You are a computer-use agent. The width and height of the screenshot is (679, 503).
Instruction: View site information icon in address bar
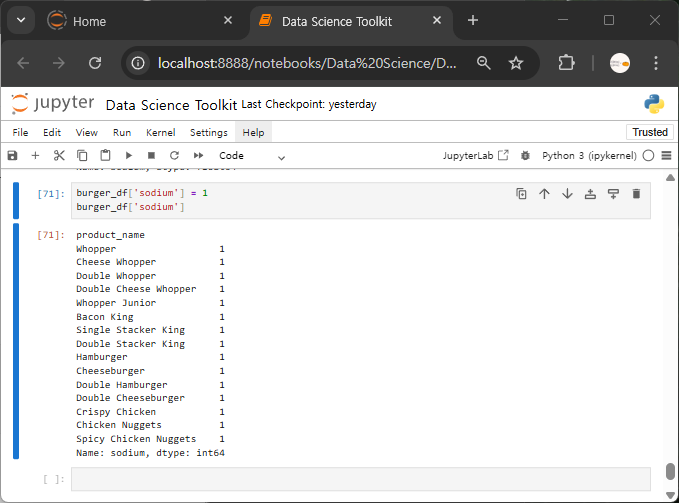138,63
